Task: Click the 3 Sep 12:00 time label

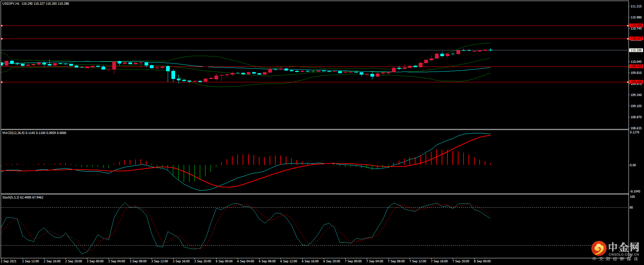Action: tap(159, 261)
